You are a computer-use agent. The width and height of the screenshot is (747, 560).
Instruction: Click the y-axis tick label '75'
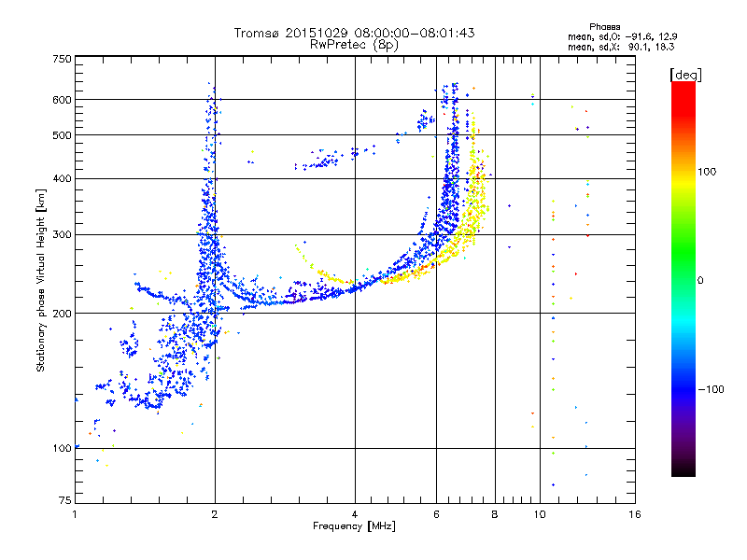[x=65, y=500]
